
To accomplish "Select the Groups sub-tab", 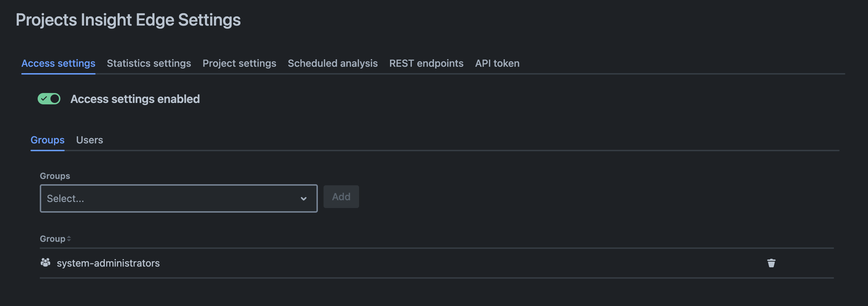I will 48,140.
